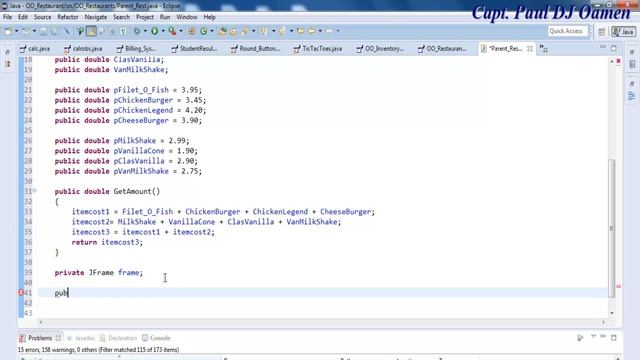Viewport: 640px width, 360px height.
Task: Click the green Run button icon
Action: click(154, 31)
